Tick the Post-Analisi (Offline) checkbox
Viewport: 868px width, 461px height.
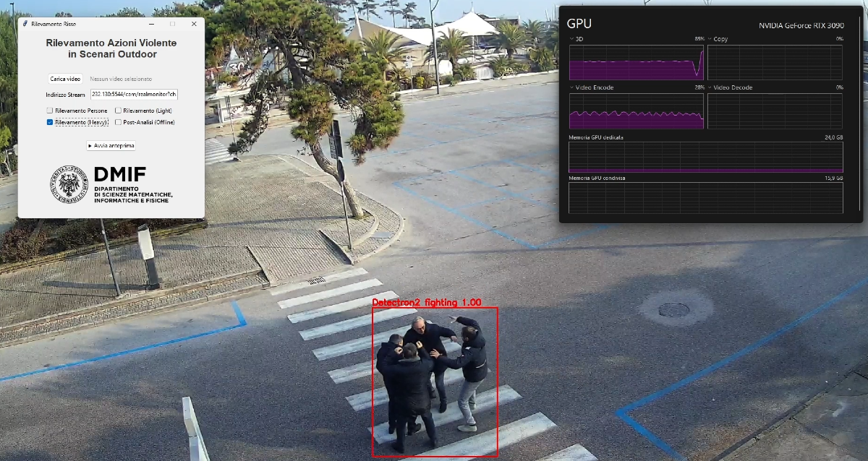click(119, 123)
